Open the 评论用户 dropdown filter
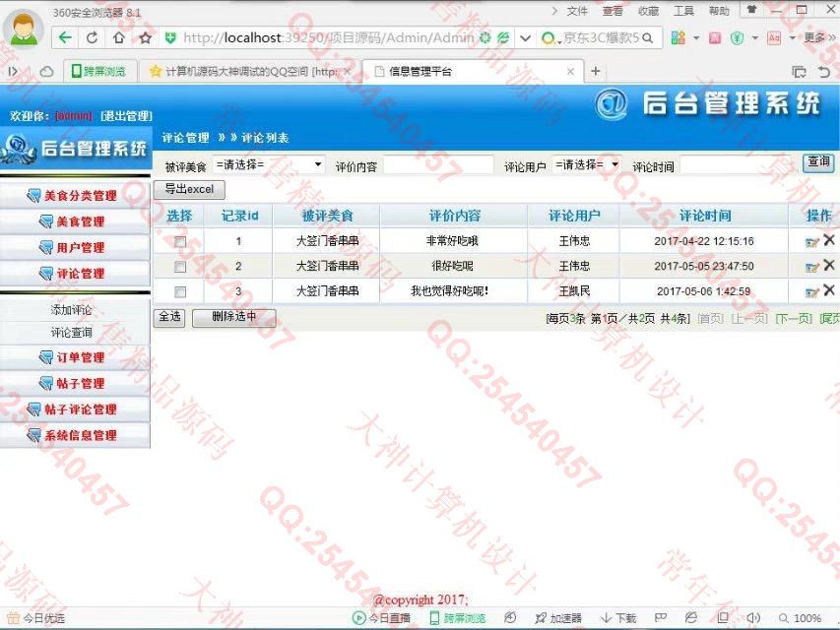 (586, 164)
